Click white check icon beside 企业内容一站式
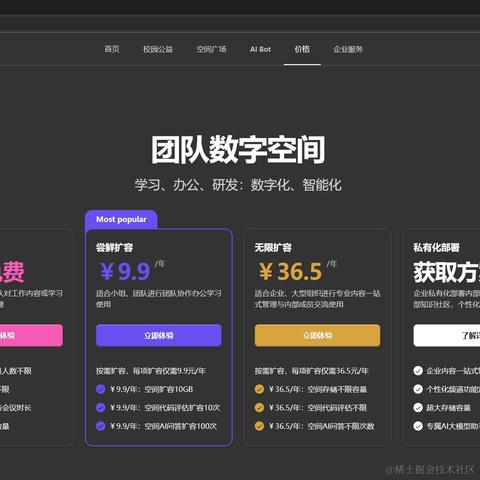Screen dimensions: 480x480 (x=418, y=371)
